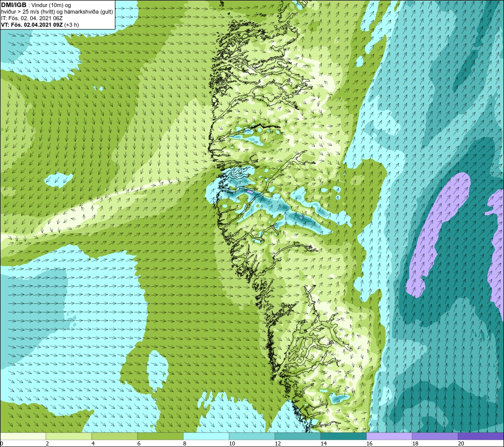Image resolution: width=504 pixels, height=447 pixels.
Task: Click the dark teal 14–16 m/s legend swatch
Action: click(x=343, y=436)
